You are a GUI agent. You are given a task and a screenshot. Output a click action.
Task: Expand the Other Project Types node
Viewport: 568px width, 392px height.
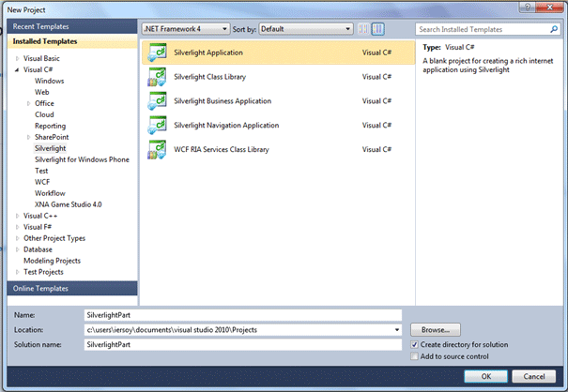tap(17, 238)
